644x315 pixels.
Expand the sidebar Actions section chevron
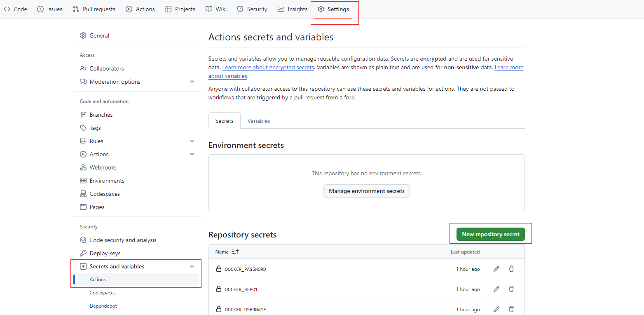(x=192, y=154)
